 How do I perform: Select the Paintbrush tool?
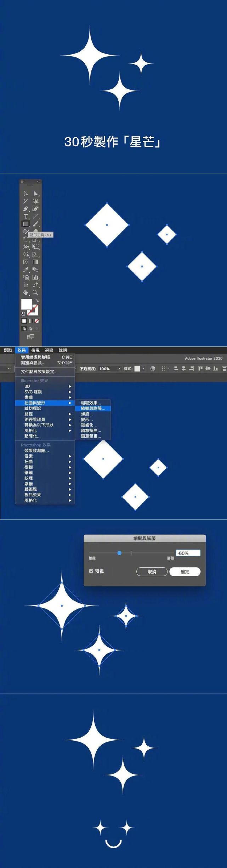(35, 224)
